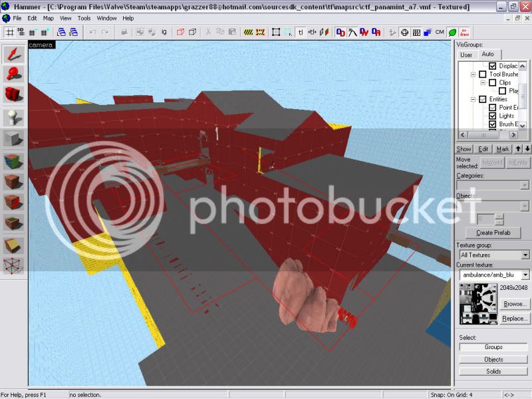The height and width of the screenshot is (399, 532).
Task: Open the Map menu
Action: pos(48,19)
